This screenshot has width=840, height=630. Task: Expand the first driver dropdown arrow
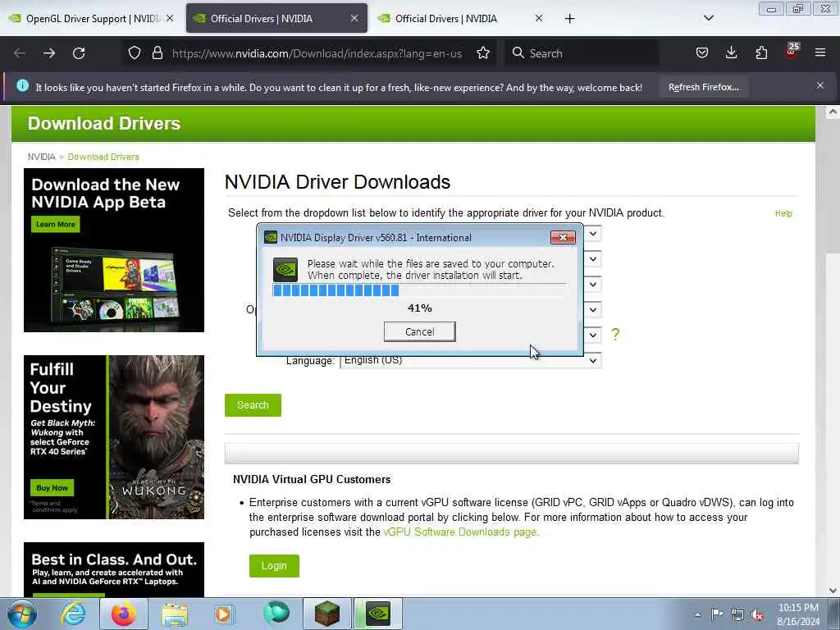[x=593, y=234]
